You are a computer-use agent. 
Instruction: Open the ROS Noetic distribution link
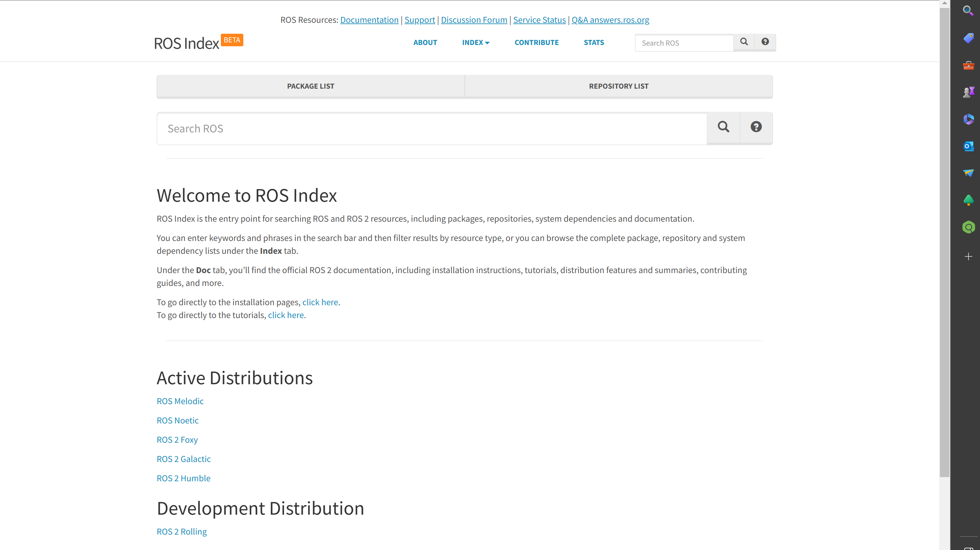click(177, 420)
